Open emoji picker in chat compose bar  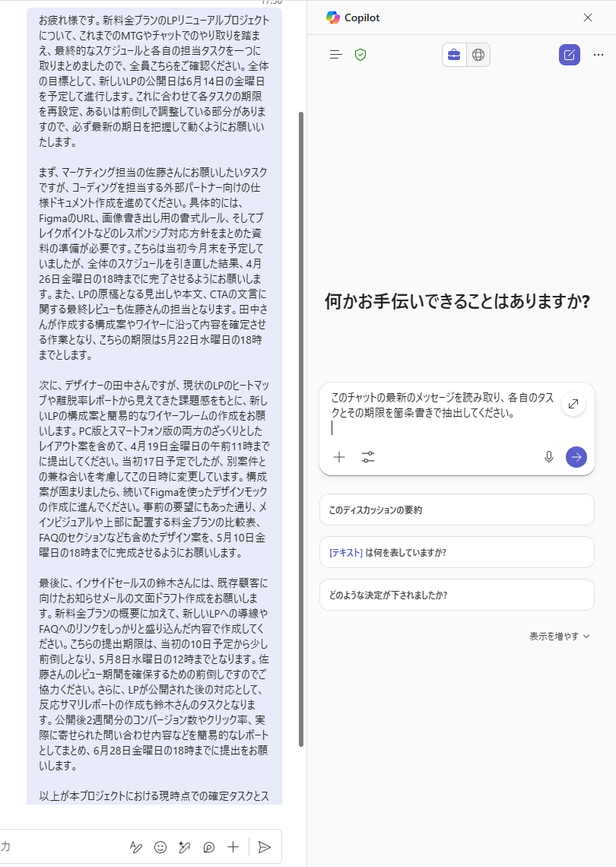(x=160, y=847)
